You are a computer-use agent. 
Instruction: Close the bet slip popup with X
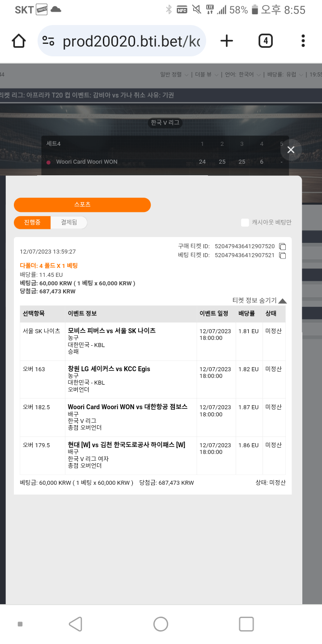[x=291, y=150]
